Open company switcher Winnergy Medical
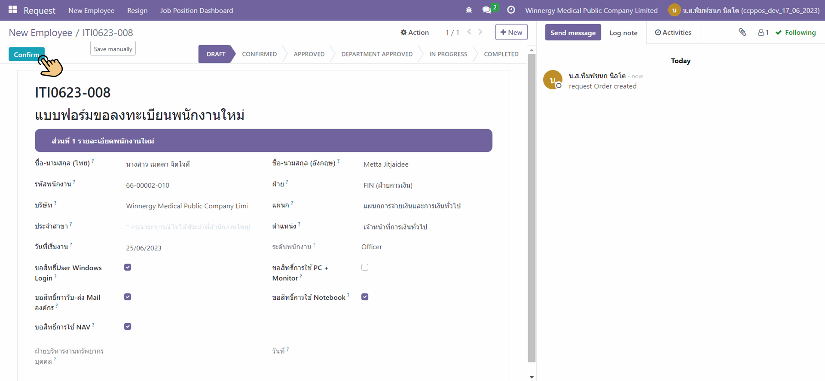 pyautogui.click(x=591, y=11)
